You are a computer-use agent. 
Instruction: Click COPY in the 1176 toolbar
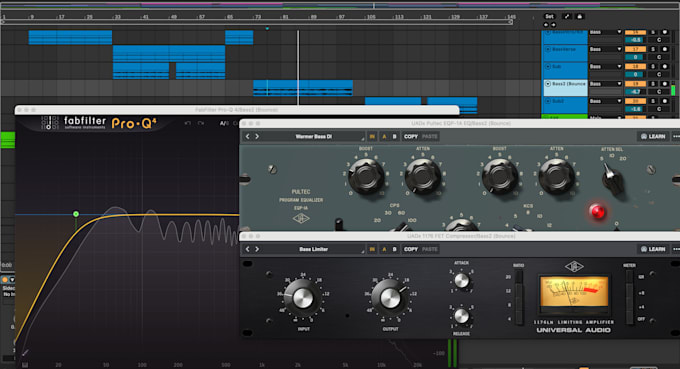pos(411,249)
